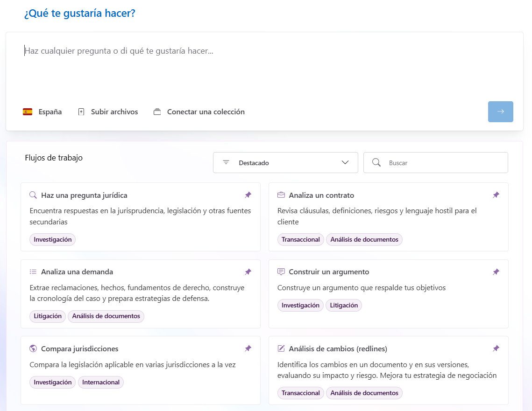Click pin icon on Análisis de cambios card
532x411 pixels.
[x=496, y=348]
